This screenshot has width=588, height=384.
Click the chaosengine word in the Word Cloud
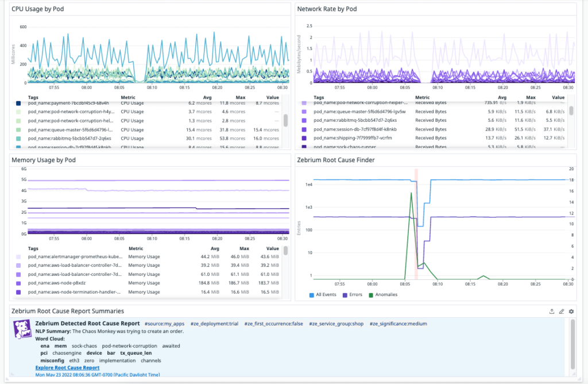point(68,352)
